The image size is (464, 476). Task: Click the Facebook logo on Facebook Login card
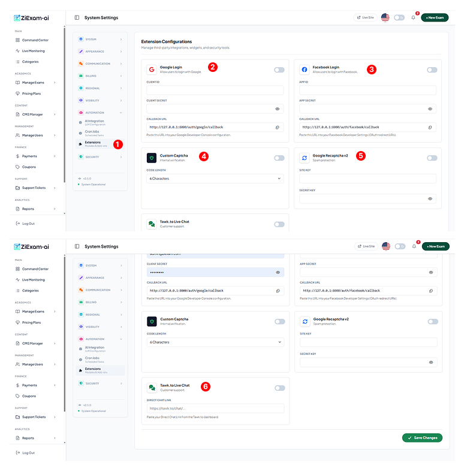[305, 70]
